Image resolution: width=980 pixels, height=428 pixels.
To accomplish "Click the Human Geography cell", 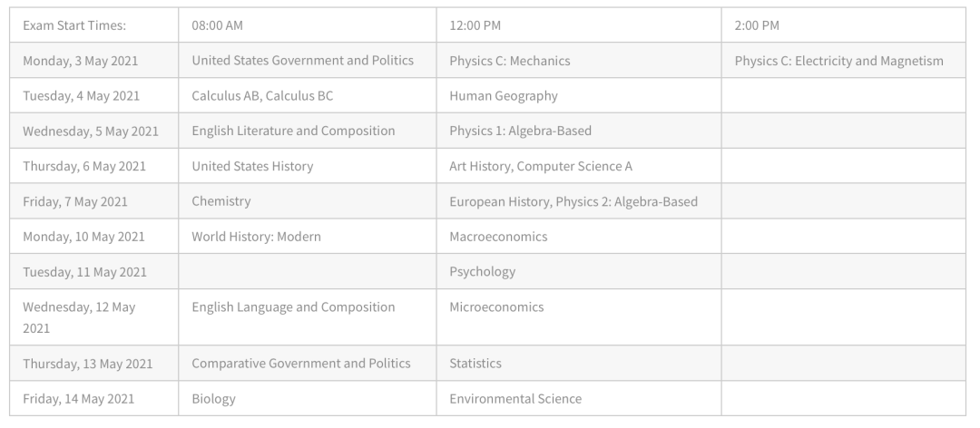I will (579, 95).
